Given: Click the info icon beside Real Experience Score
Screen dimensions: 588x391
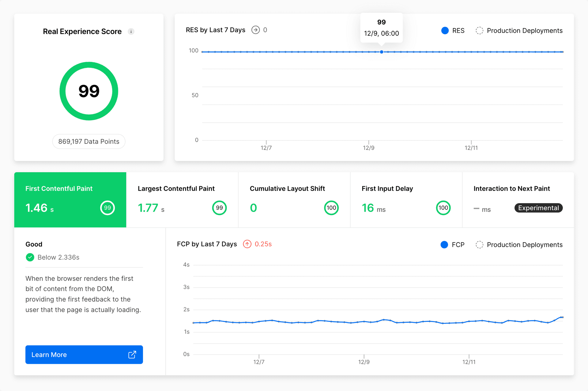Looking at the screenshot, I should pos(131,31).
